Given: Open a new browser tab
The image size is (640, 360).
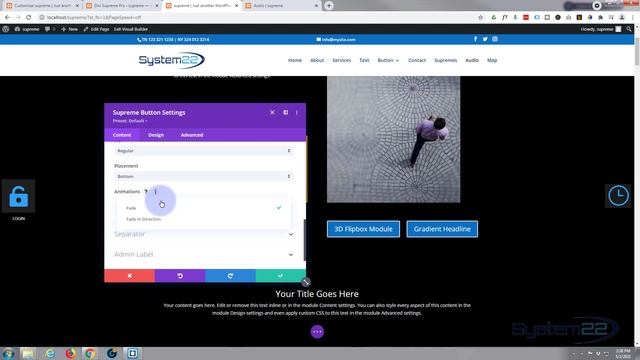Looking at the screenshot, I should [329, 6].
